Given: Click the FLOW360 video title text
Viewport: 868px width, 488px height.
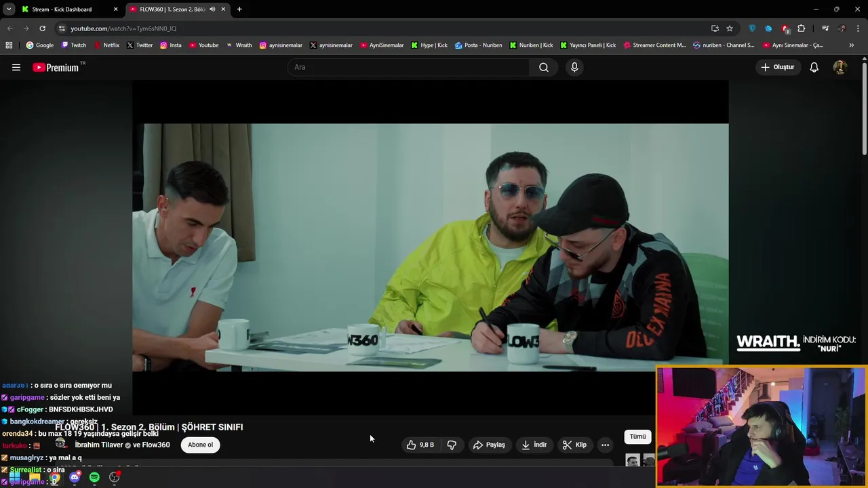Looking at the screenshot, I should [x=149, y=427].
